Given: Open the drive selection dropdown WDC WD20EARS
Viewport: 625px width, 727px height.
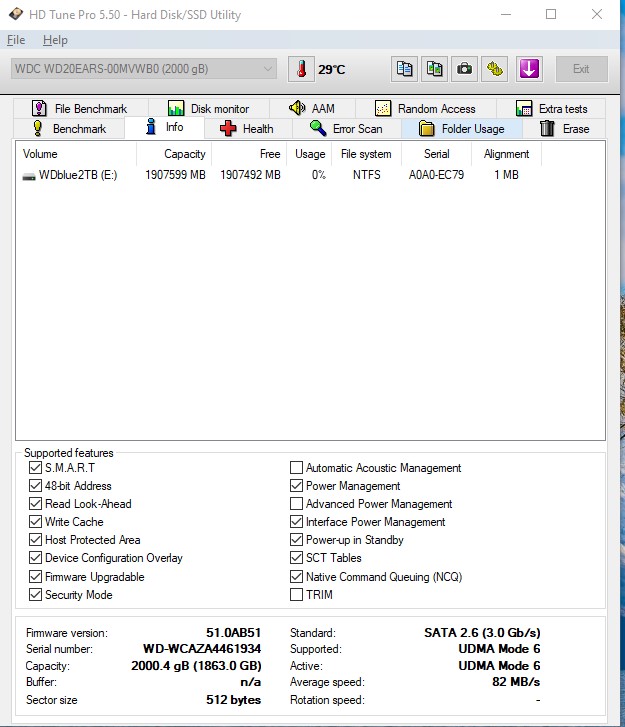Looking at the screenshot, I should 144,69.
